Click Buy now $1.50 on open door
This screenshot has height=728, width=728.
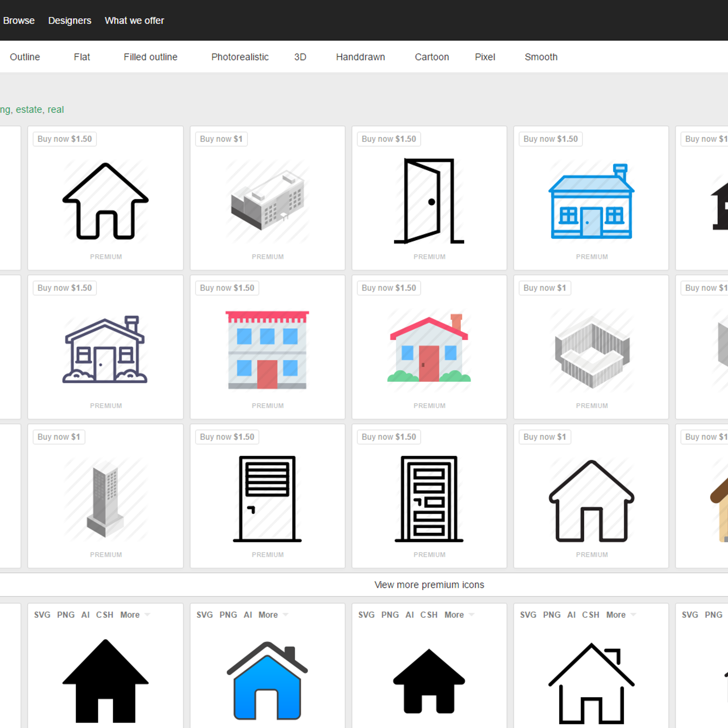pos(389,139)
